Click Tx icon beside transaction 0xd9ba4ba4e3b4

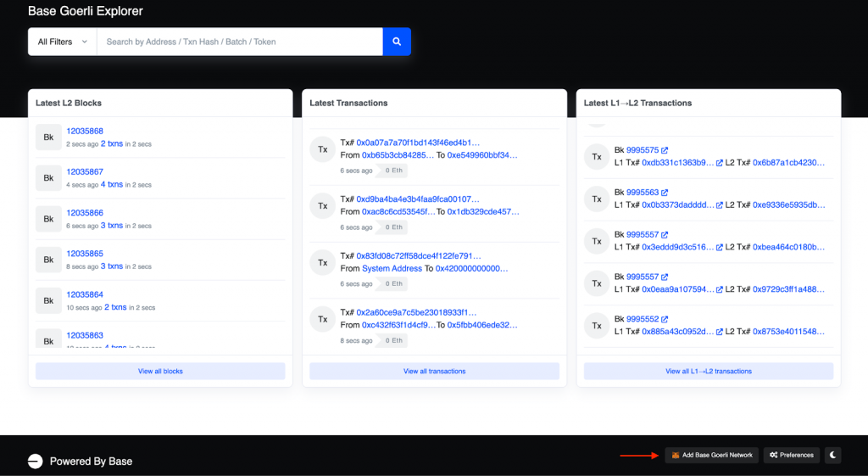click(x=323, y=206)
